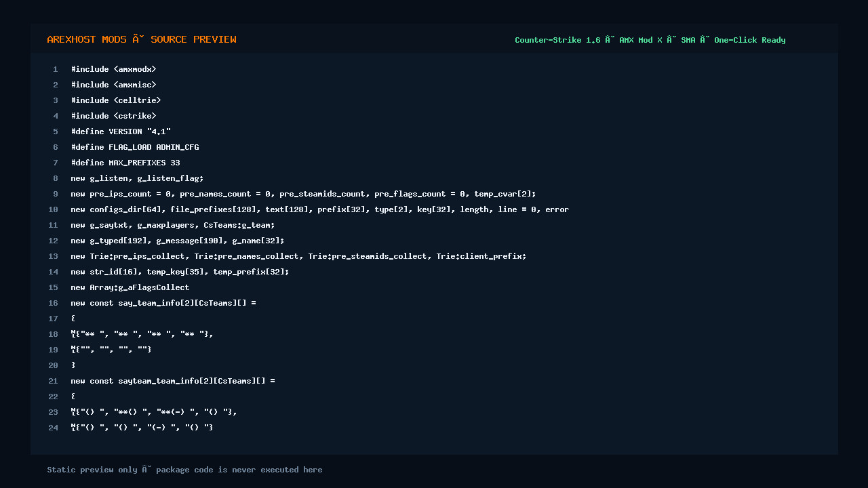Click the '#define FLAG_LOAD ADMIN_CFG' line

pos(135,147)
